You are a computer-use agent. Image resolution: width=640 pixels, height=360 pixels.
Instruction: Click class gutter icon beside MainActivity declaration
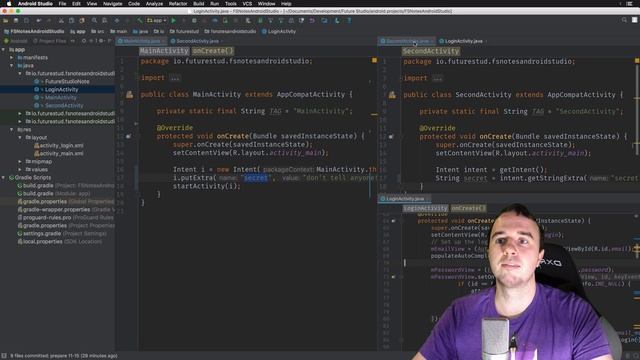click(x=129, y=95)
